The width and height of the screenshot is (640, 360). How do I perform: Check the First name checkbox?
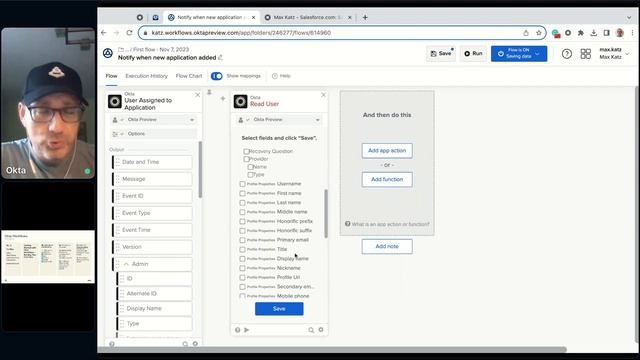242,193
